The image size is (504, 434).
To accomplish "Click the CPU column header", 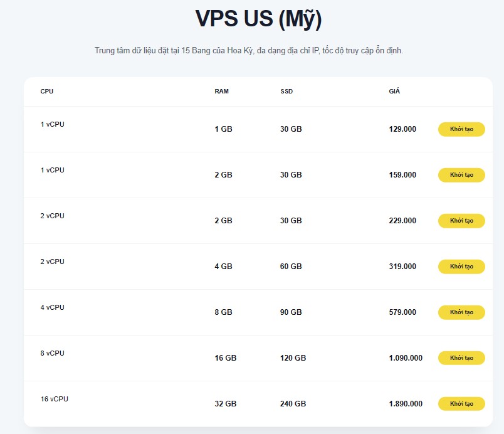I will tap(47, 92).
